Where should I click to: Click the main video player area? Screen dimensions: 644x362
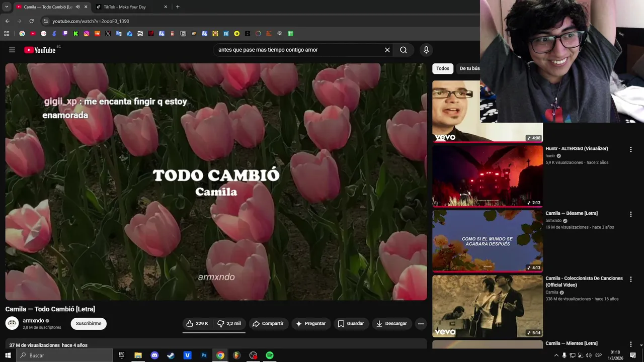(216, 182)
